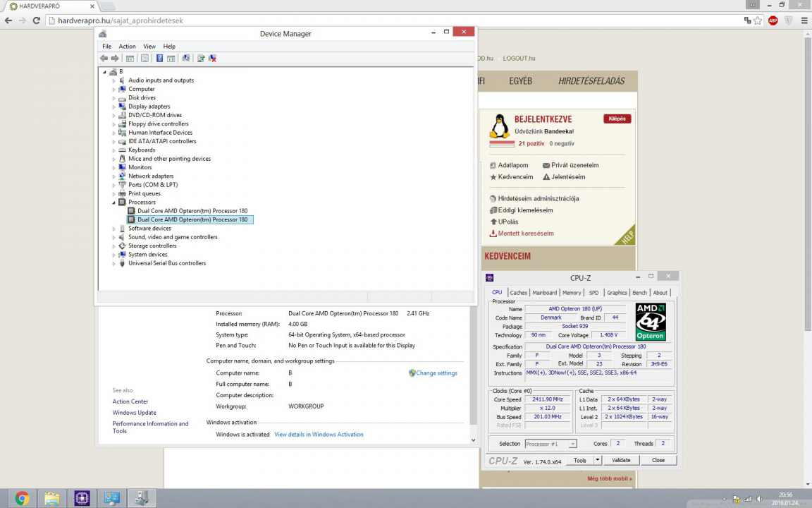Click the translate icon in address bar

tap(747, 20)
